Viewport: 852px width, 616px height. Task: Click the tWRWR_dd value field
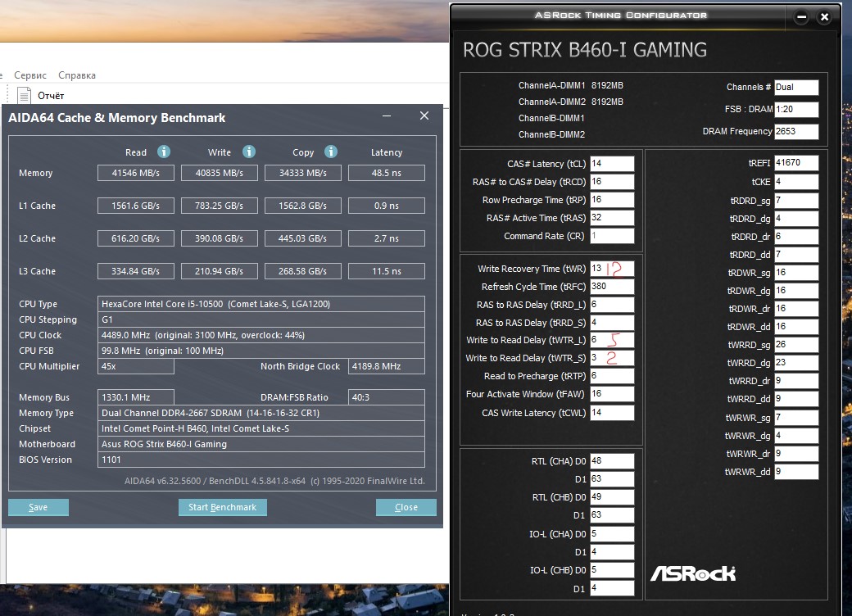coord(796,472)
